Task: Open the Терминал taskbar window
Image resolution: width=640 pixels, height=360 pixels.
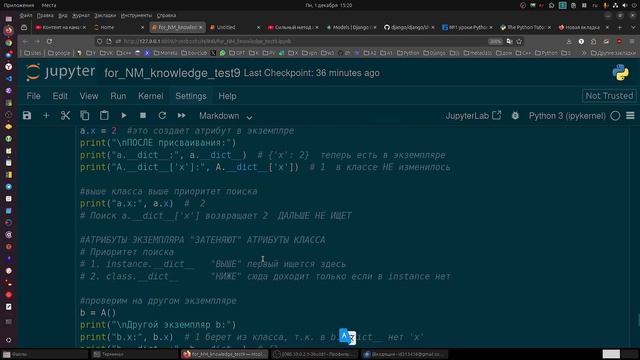Action: [135, 354]
